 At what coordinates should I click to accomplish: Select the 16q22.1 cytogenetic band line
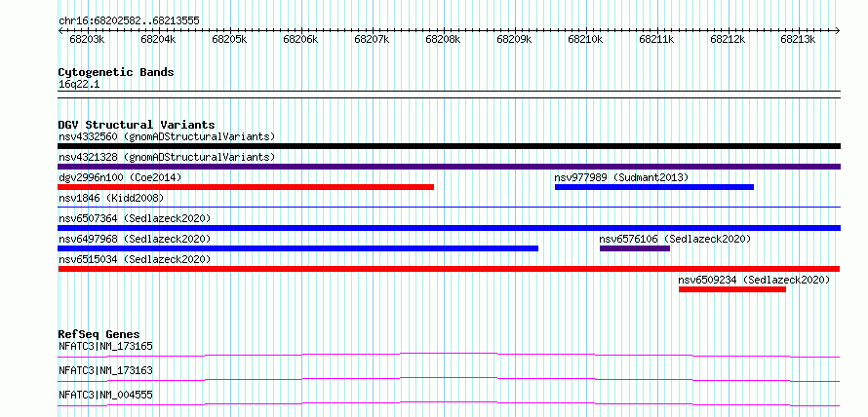(449, 94)
